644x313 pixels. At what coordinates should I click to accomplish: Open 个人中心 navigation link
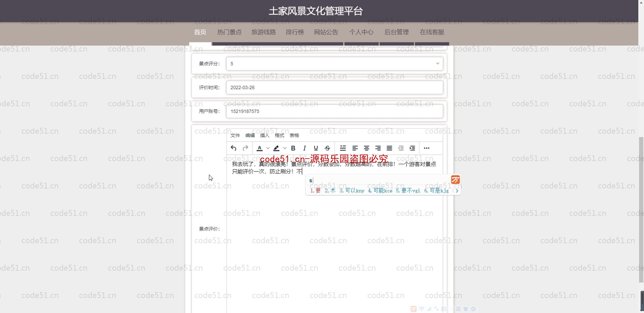(x=361, y=32)
